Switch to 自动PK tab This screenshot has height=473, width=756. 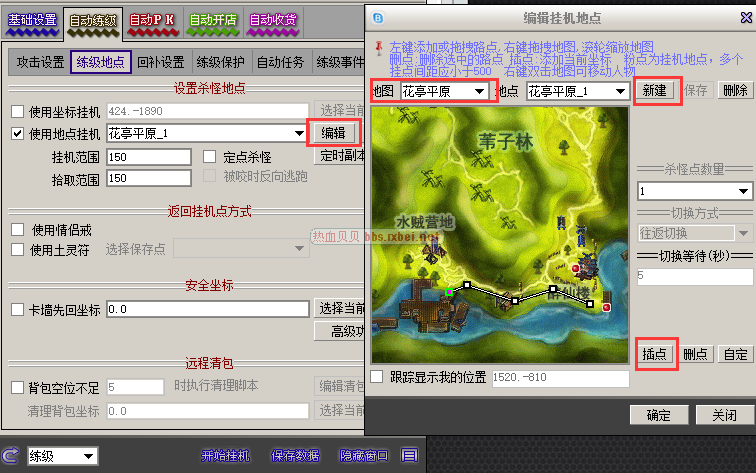click(x=152, y=22)
